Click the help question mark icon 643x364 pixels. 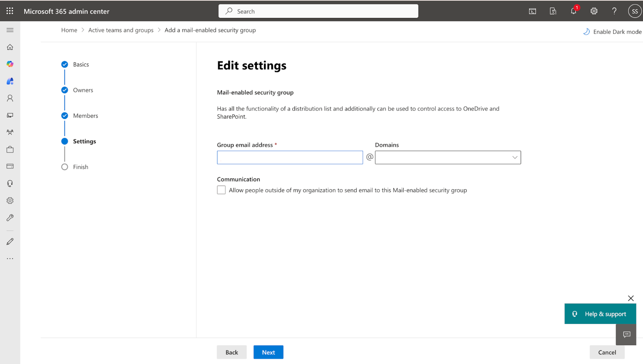coord(614,11)
